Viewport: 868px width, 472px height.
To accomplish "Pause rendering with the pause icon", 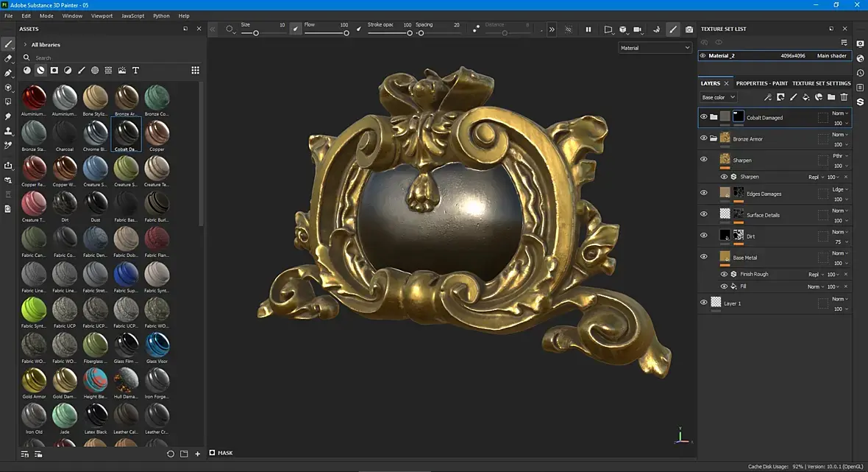I will coord(588,29).
